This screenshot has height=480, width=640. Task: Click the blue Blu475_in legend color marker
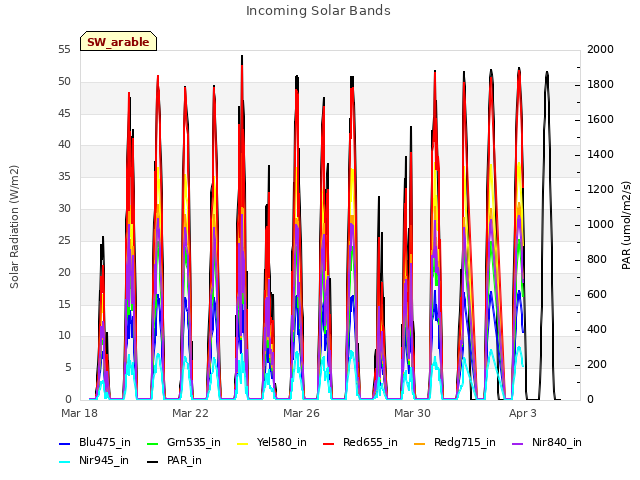(x=65, y=444)
